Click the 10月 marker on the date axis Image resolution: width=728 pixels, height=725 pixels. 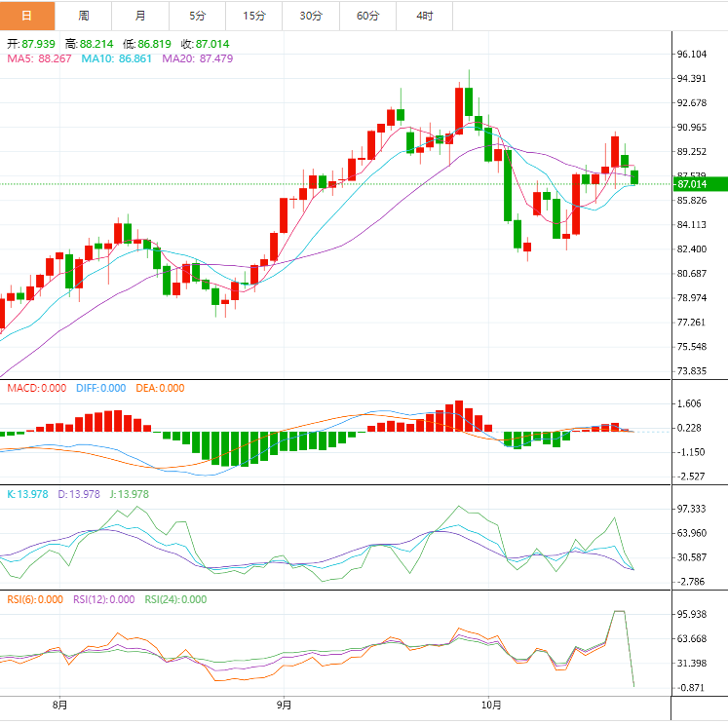[491, 704]
